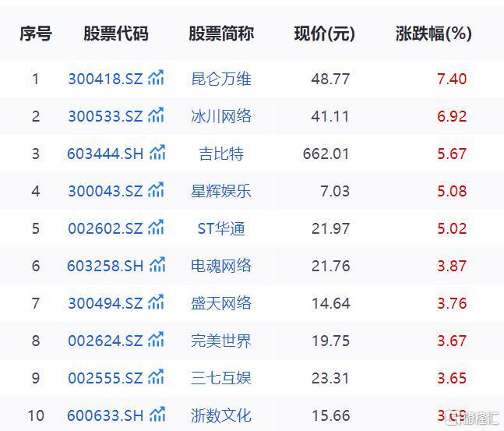This screenshot has height=431, width=504.
Task: Open chart icon beside 600633.SH
Action: (x=157, y=415)
